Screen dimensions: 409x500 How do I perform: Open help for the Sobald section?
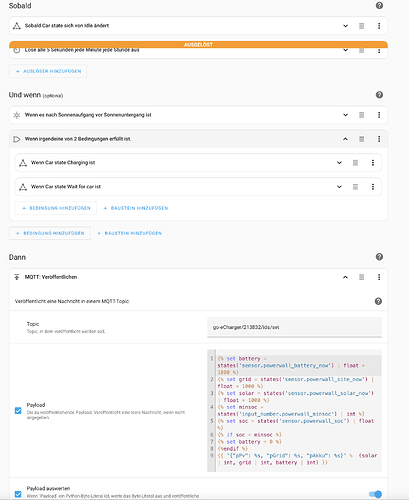379,5
